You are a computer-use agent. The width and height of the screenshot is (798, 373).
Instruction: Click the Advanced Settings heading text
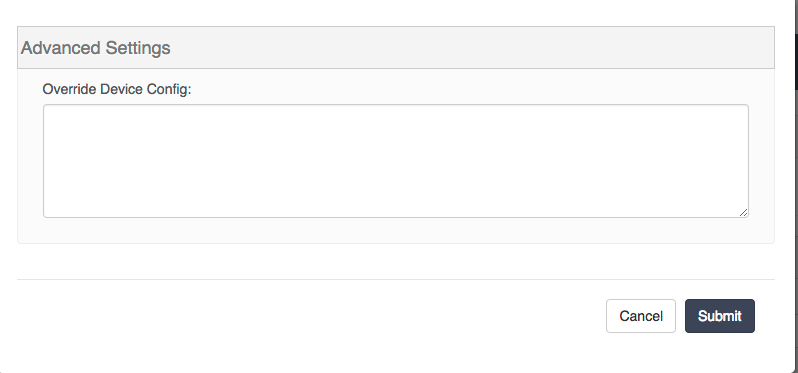tap(95, 48)
